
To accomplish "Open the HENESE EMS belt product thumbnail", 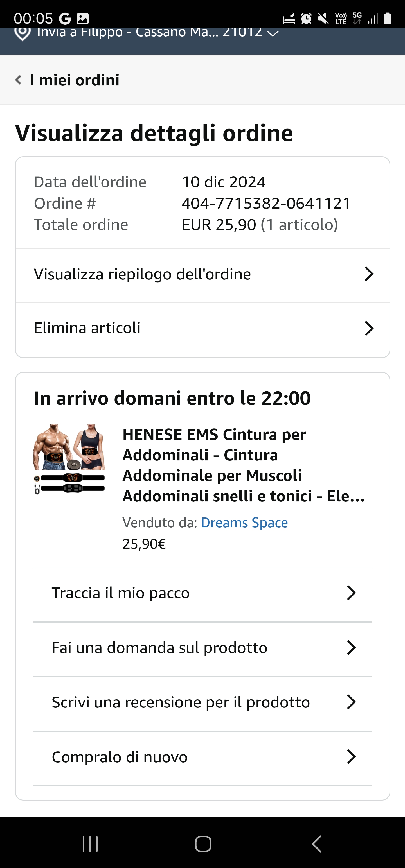I will coord(69,459).
